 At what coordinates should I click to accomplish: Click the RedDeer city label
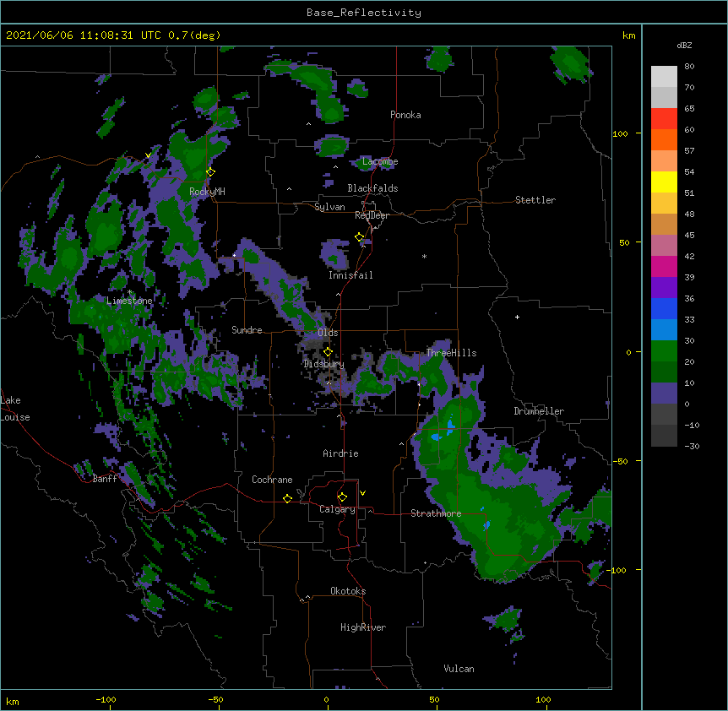[372, 215]
